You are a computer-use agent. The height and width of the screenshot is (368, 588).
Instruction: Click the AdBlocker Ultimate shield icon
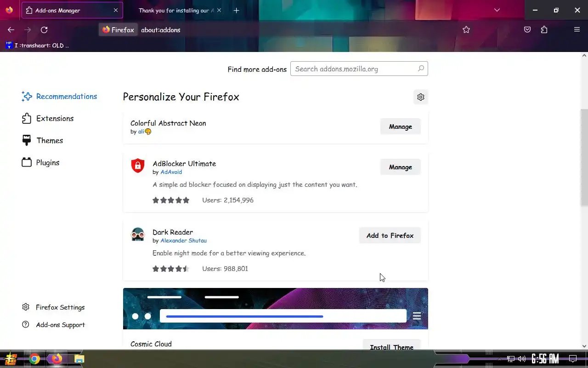[x=138, y=166]
